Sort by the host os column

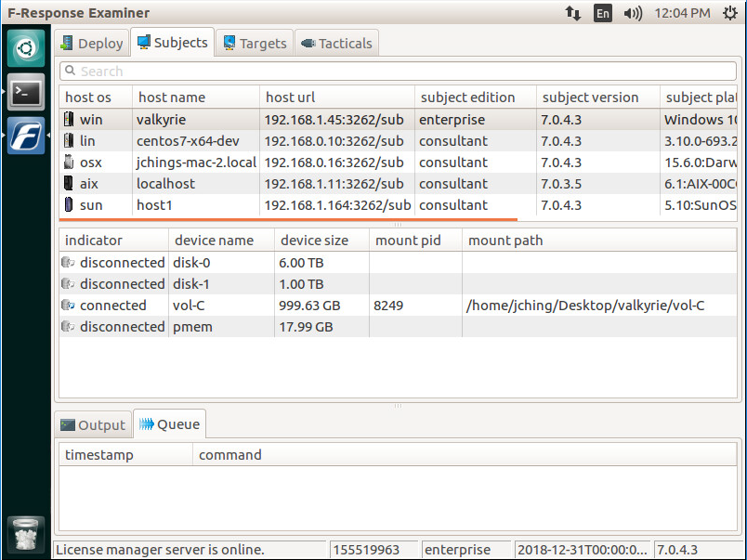(96, 98)
